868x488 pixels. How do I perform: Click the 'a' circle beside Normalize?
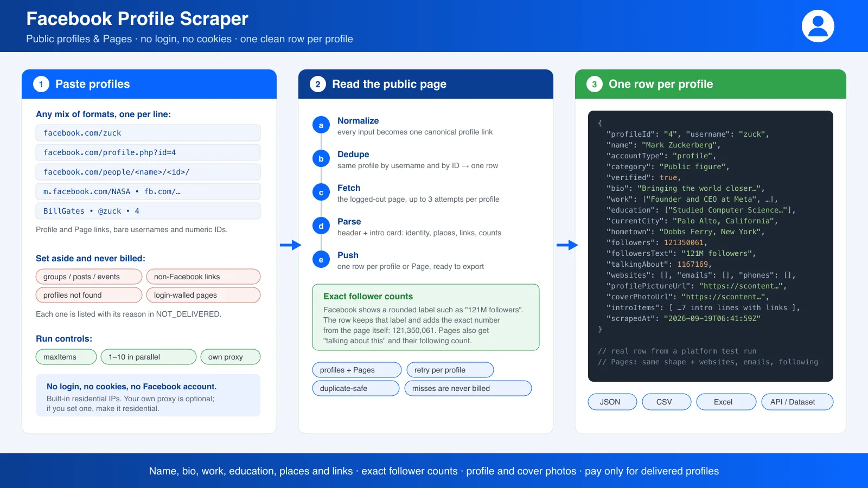click(x=321, y=125)
